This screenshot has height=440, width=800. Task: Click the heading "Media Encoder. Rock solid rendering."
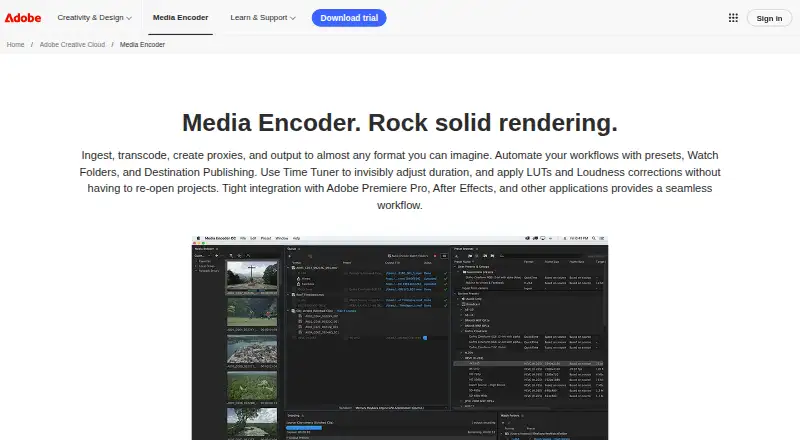click(400, 123)
